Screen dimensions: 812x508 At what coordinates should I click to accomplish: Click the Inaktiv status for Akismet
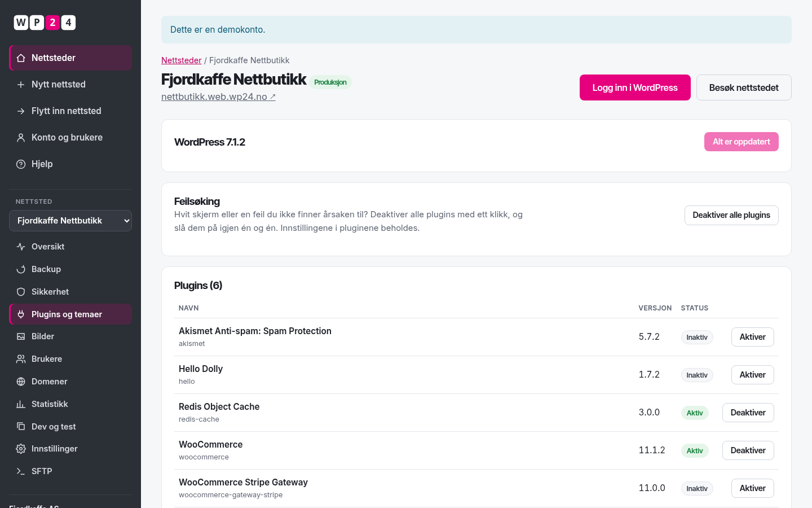click(697, 338)
